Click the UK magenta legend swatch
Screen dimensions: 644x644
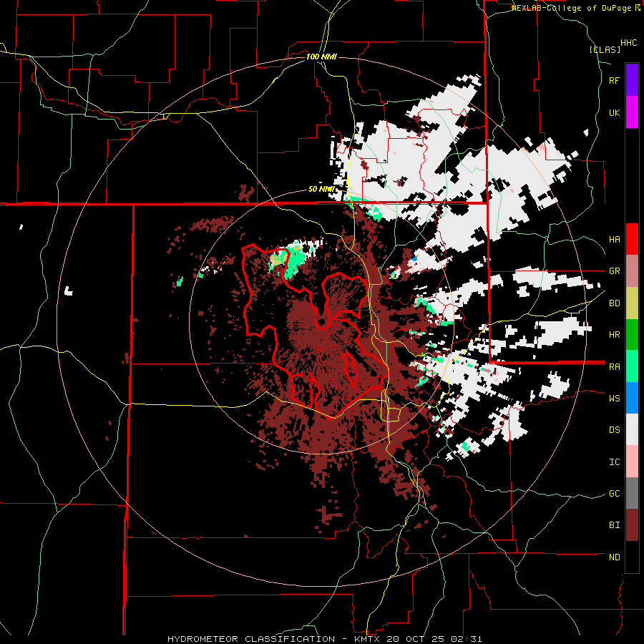coord(632,112)
